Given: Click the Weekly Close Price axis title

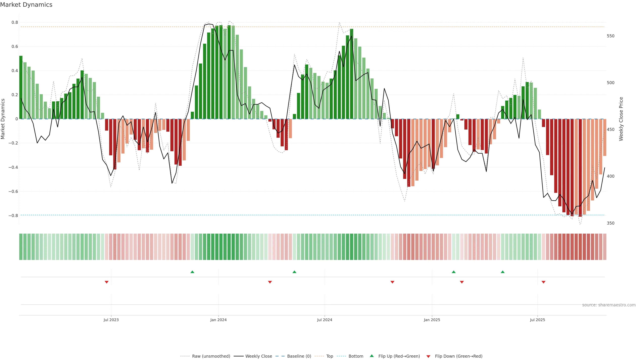Looking at the screenshot, I should coord(621,119).
